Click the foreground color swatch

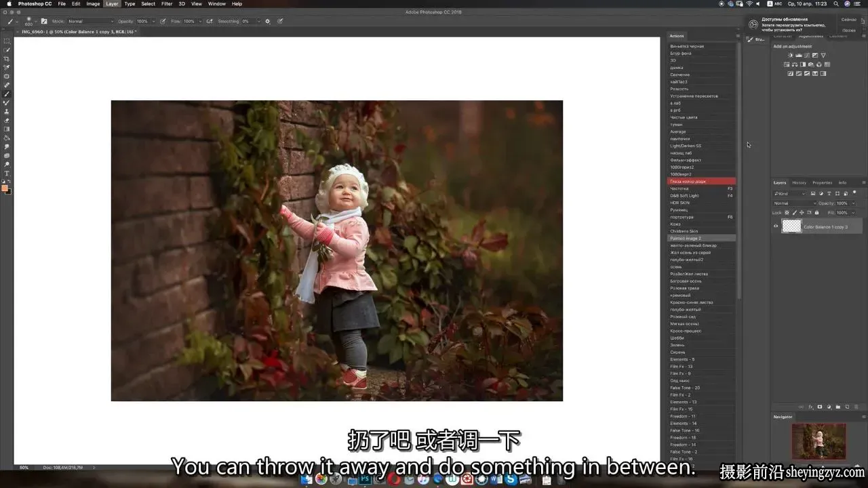tap(4, 188)
